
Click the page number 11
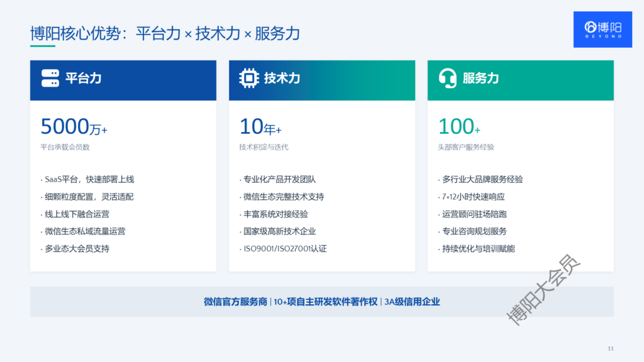[611, 348]
